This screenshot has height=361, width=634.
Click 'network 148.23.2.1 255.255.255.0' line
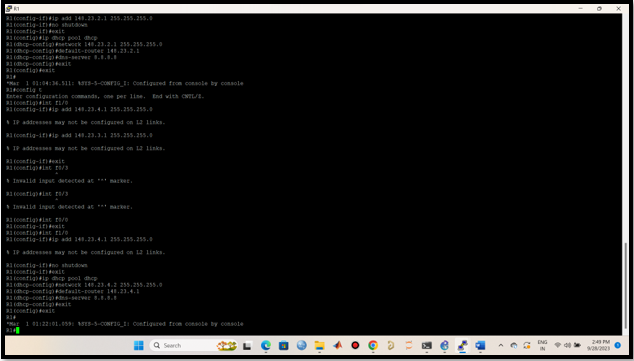coord(84,44)
